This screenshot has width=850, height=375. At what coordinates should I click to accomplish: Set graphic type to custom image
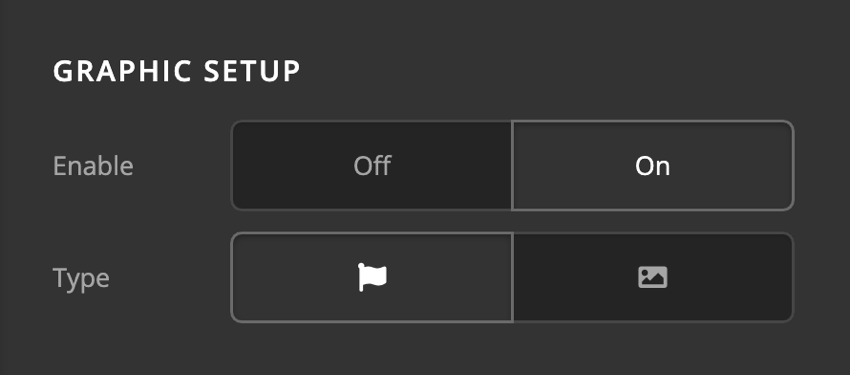[653, 277]
